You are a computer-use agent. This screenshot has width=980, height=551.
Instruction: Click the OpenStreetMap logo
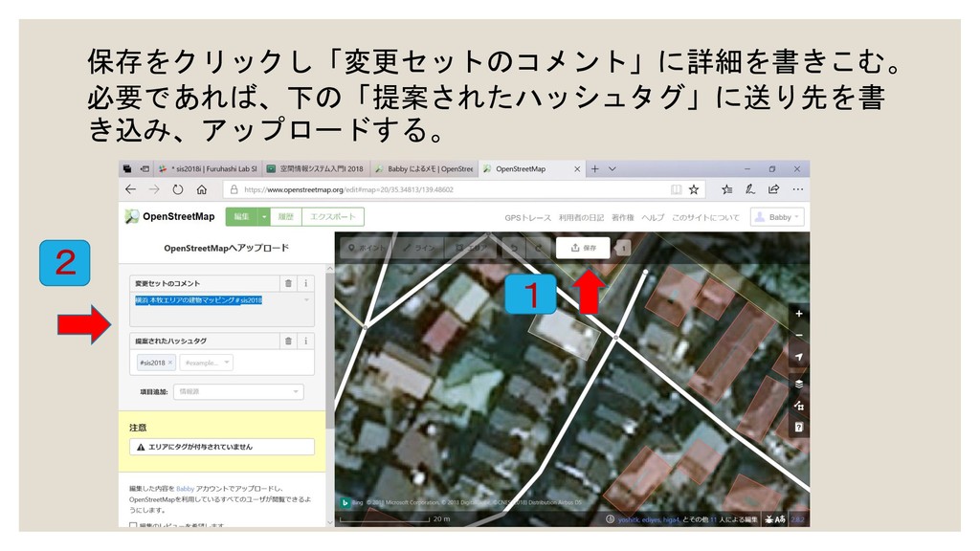(x=169, y=216)
